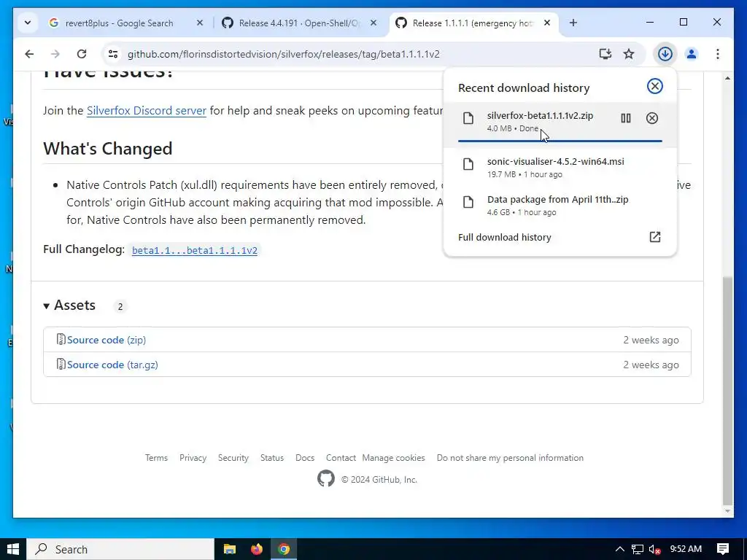Click the silverfox download progress bar
The image size is (747, 560).
560,141
